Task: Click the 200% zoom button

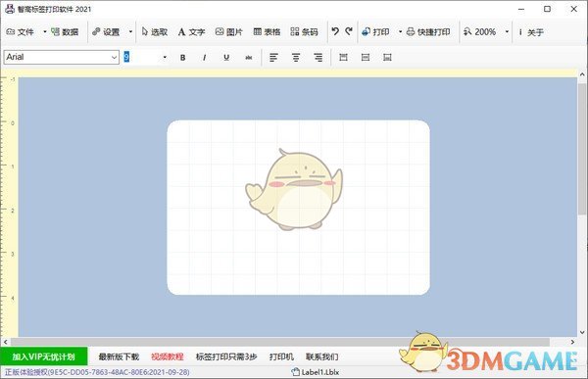Action: [479, 32]
